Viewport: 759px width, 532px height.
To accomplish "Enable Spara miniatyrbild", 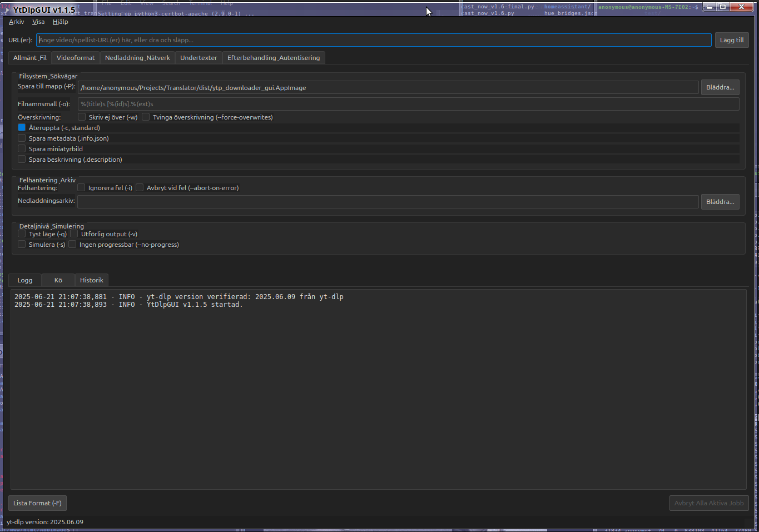I will 21,148.
